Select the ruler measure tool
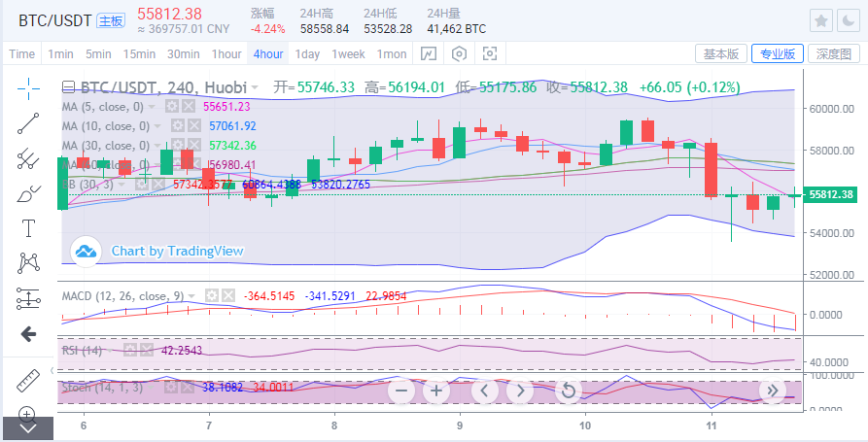 [x=27, y=380]
